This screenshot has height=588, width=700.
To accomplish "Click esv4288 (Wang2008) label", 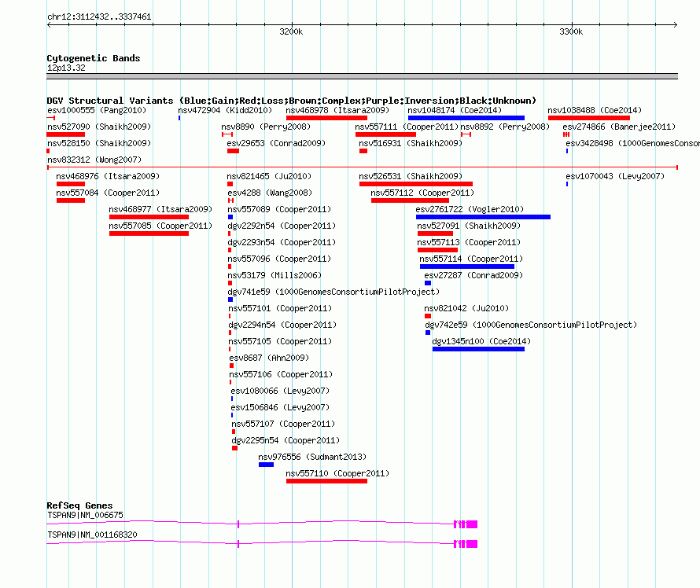I will coord(270,193).
